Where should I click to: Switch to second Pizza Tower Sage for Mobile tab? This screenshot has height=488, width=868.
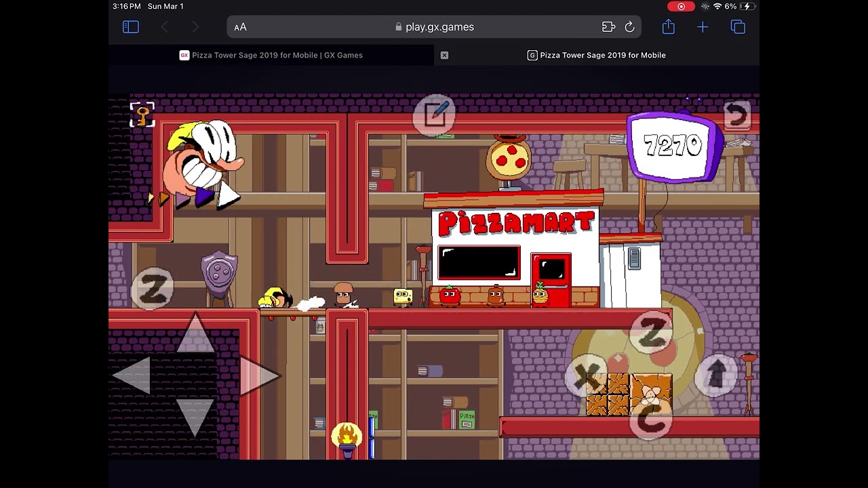click(x=597, y=55)
